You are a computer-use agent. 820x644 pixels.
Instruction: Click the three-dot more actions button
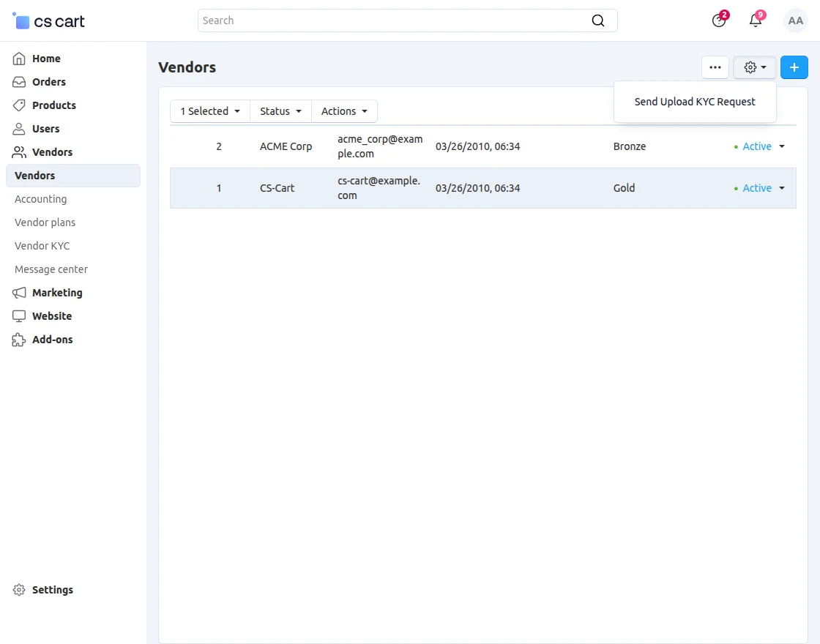[x=715, y=67]
